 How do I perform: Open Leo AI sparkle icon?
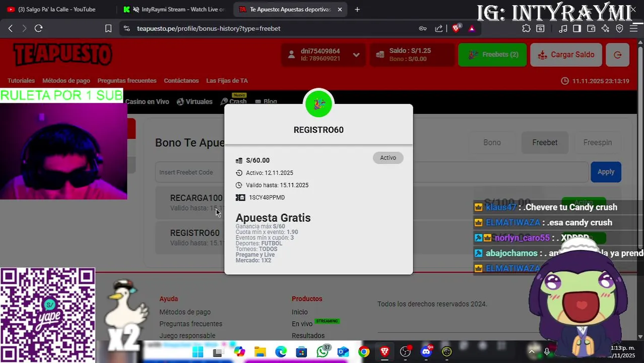605,29
